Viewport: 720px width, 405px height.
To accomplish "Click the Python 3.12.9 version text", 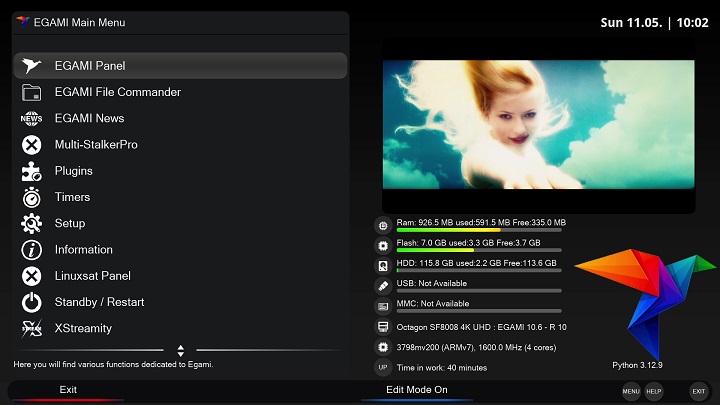I will pos(637,365).
